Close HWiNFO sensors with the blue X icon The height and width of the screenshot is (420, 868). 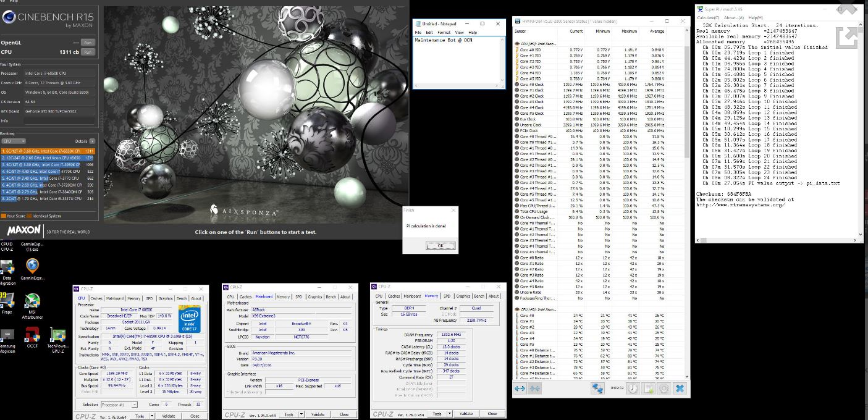click(x=680, y=388)
